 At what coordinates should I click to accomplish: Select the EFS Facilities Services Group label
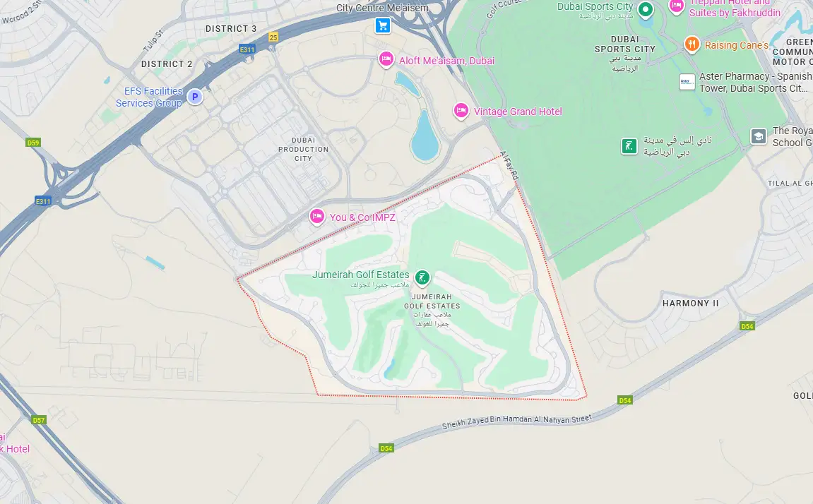pyautogui.click(x=149, y=97)
